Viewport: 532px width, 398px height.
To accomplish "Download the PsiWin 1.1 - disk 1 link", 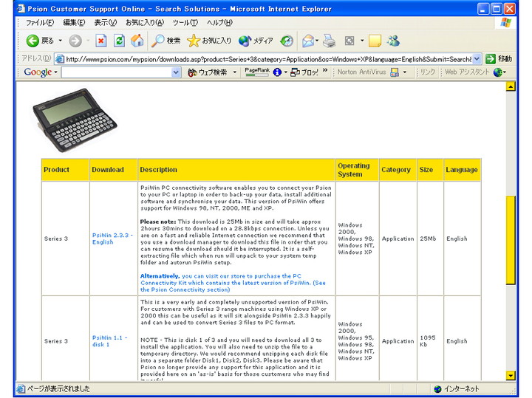I will click(109, 341).
